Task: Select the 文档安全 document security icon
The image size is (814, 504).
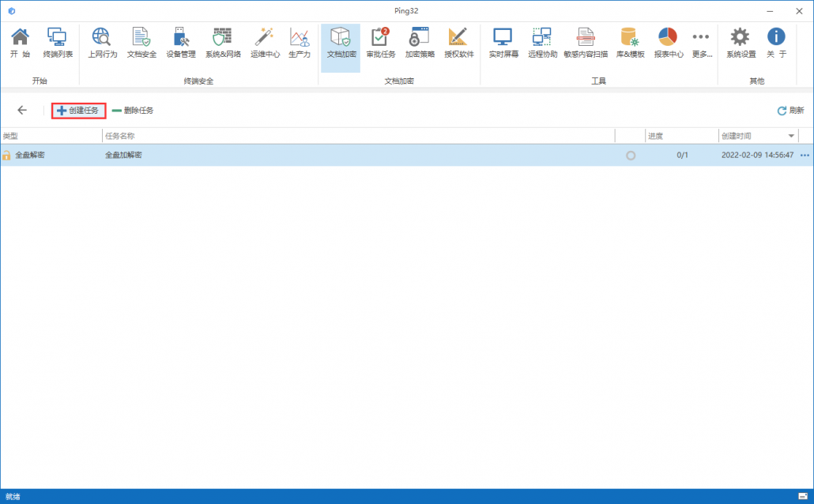Action: [141, 43]
